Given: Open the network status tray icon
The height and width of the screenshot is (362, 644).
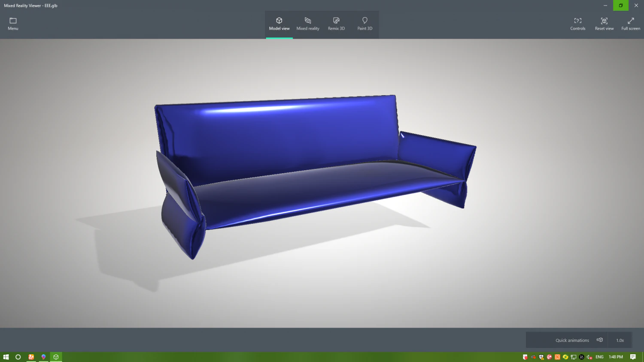Looking at the screenshot, I should coord(573,357).
